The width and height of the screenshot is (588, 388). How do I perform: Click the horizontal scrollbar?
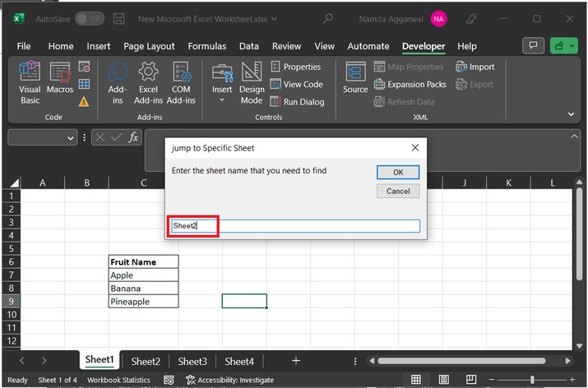(469, 361)
